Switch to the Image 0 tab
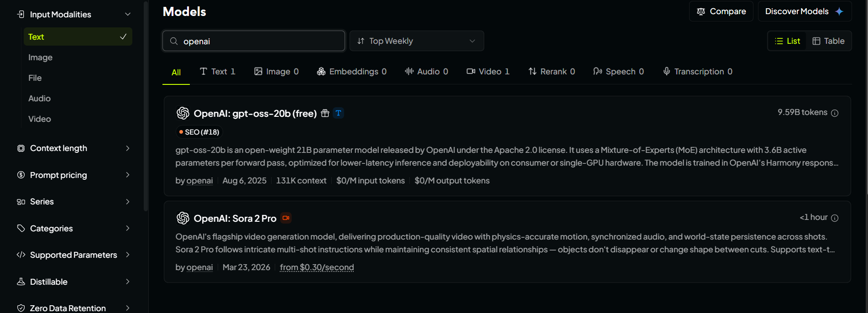Viewport: 868px width, 313px height. click(277, 72)
